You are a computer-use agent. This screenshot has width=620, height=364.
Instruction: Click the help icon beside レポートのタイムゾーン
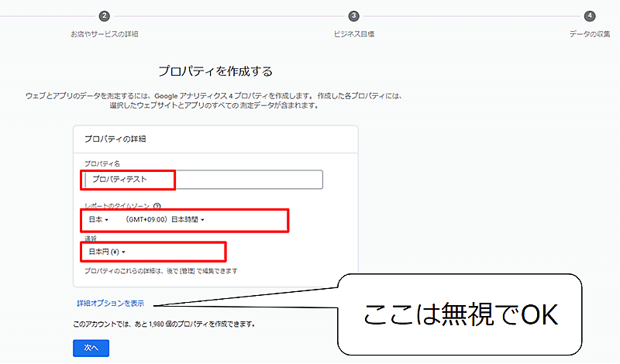tap(157, 207)
